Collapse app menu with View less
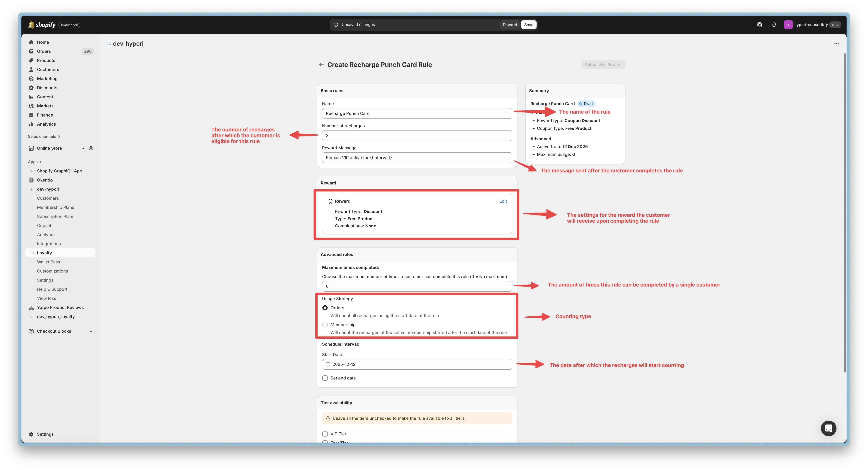Image resolution: width=868 pixels, height=470 pixels. point(46,298)
